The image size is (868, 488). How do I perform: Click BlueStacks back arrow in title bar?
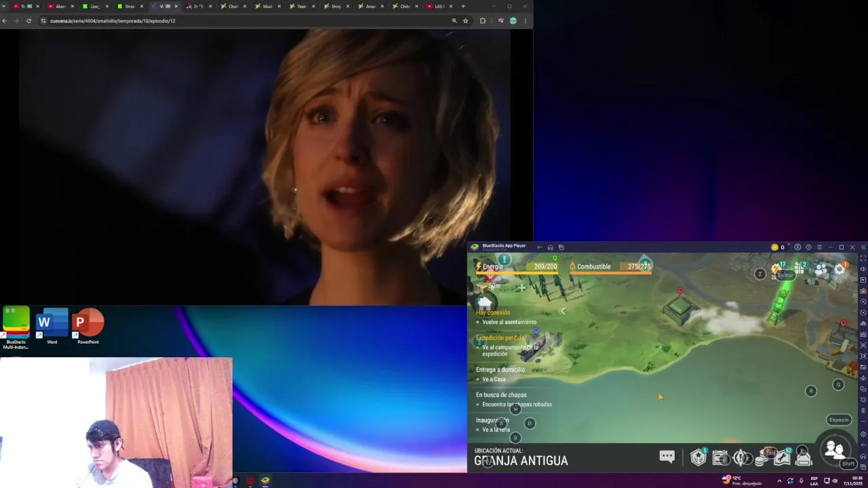click(539, 247)
